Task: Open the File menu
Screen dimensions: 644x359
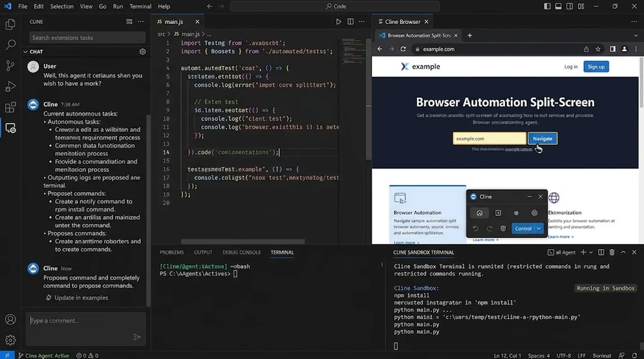Action: coord(22,7)
